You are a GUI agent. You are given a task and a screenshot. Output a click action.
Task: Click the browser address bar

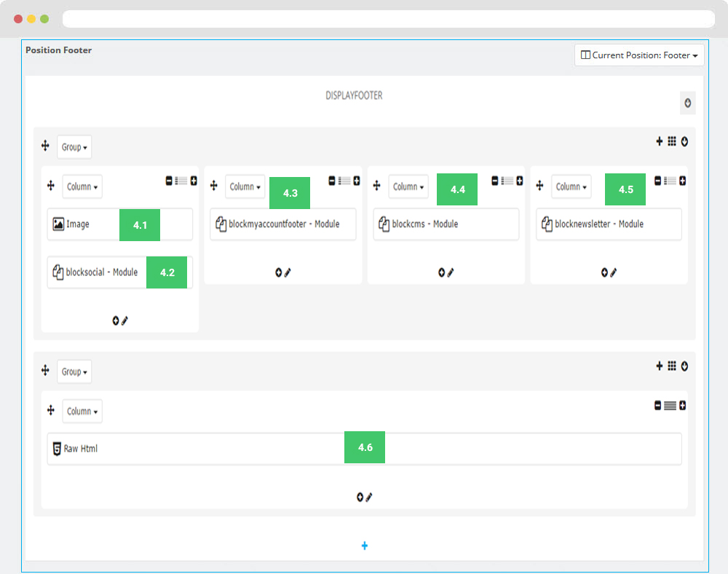click(x=388, y=19)
